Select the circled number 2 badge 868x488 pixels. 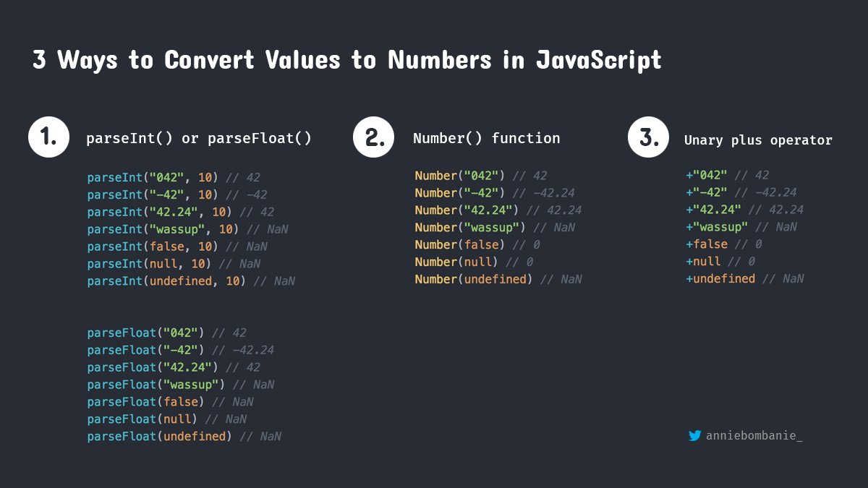(x=373, y=137)
